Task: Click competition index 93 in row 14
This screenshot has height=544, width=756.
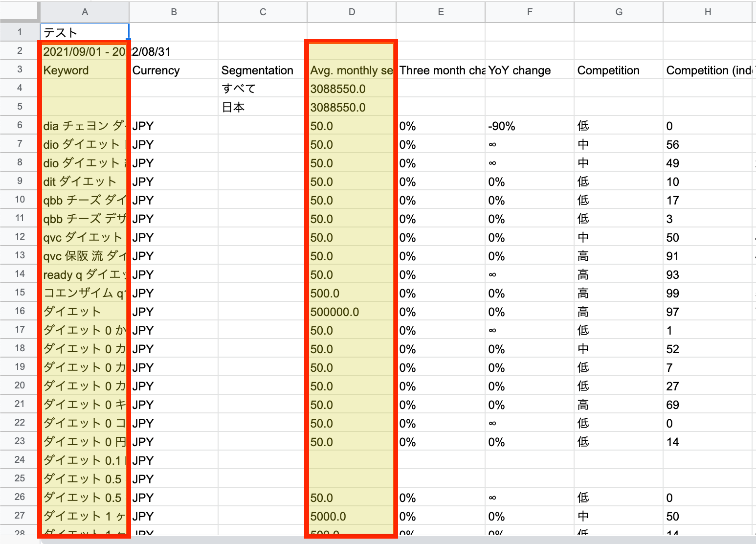Action: pyautogui.click(x=708, y=274)
